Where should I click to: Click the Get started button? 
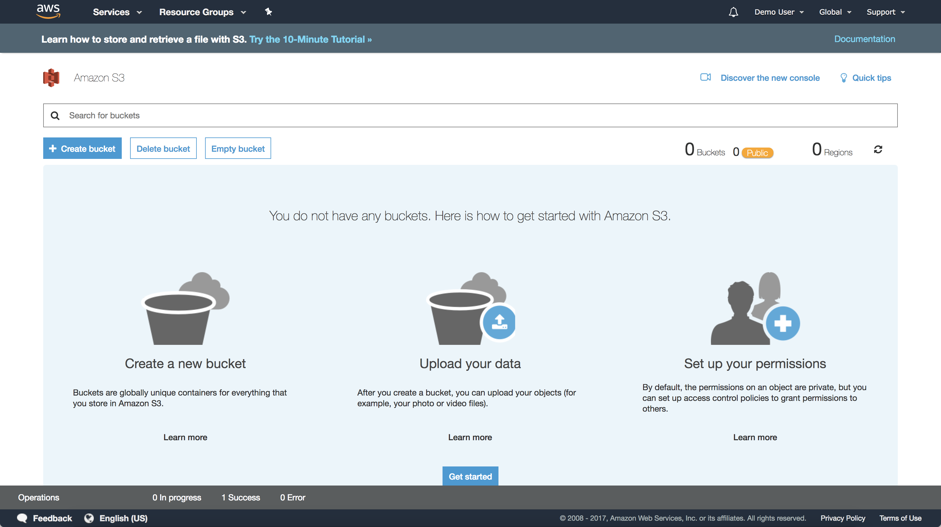click(x=470, y=476)
